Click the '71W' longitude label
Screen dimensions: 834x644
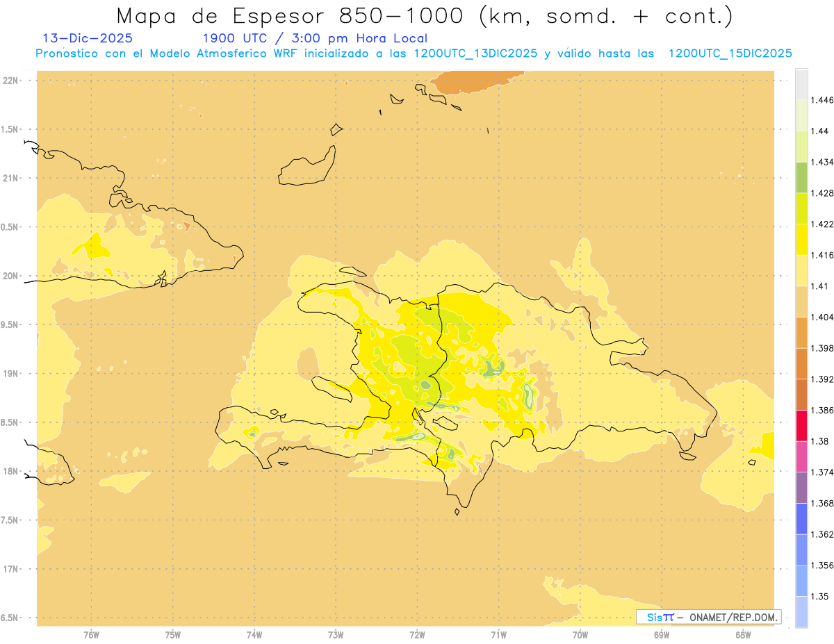498,635
